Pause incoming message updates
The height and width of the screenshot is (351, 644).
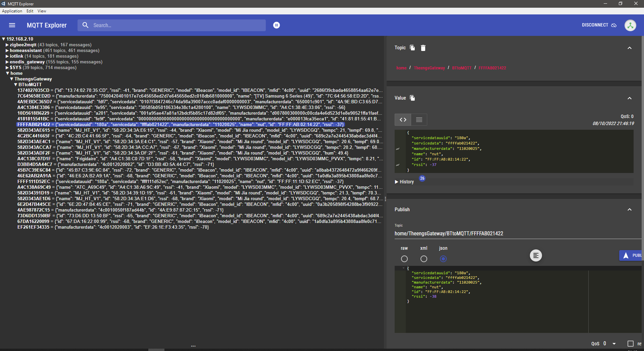point(276,25)
